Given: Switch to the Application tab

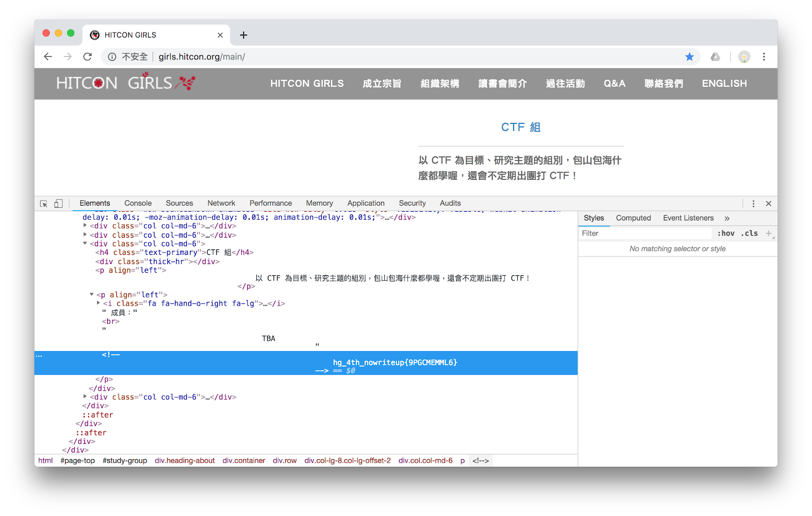Looking at the screenshot, I should [366, 203].
